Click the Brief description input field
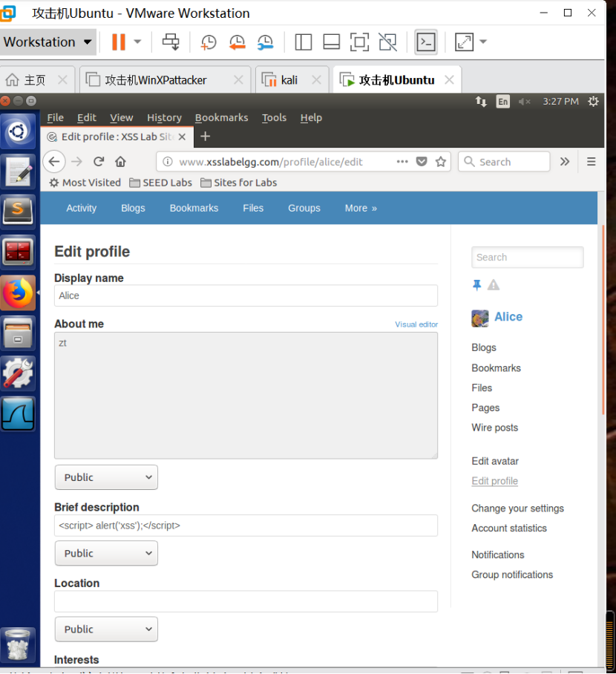Image resolution: width=616 pixels, height=674 pixels. [246, 526]
